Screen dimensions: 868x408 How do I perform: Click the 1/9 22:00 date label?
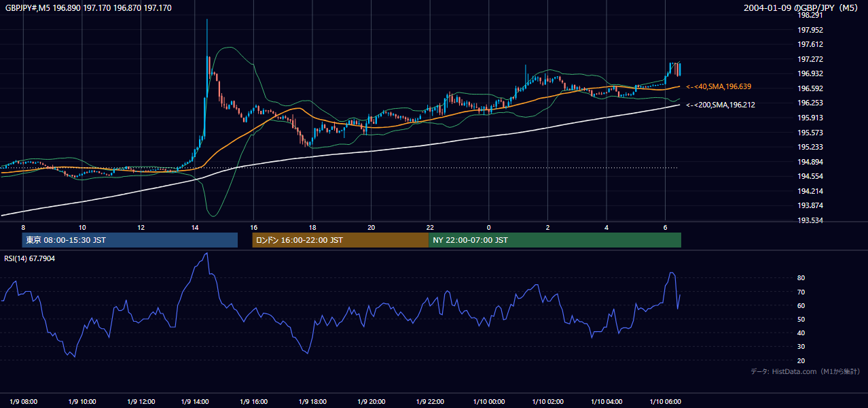(431, 401)
